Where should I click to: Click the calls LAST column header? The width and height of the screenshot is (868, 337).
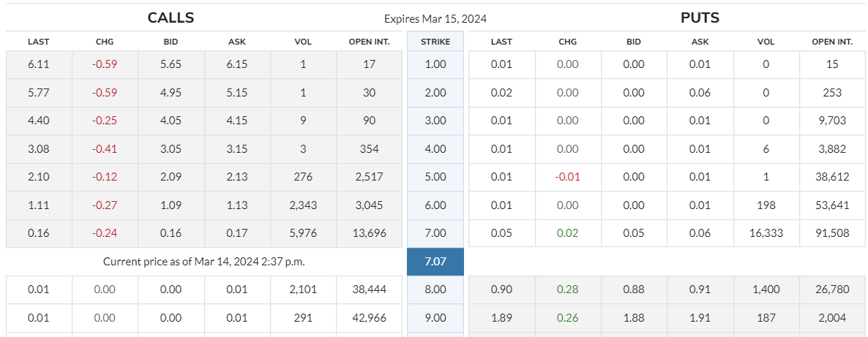[x=38, y=42]
